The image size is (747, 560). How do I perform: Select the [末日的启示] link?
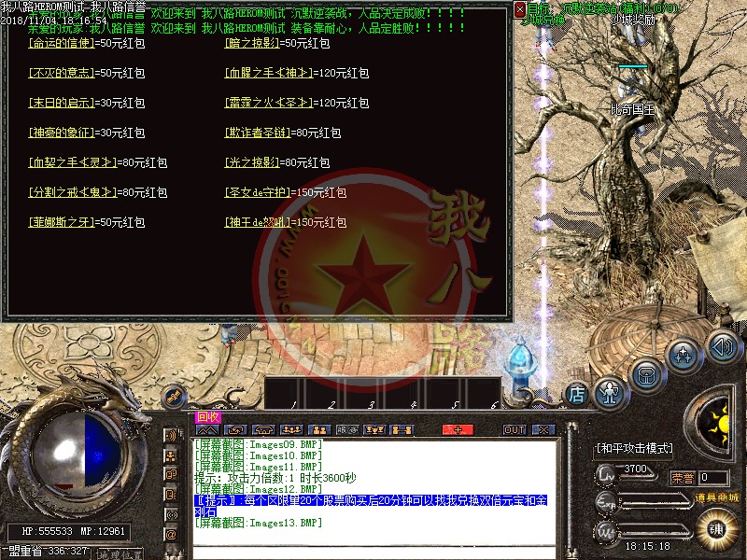pyautogui.click(x=62, y=103)
